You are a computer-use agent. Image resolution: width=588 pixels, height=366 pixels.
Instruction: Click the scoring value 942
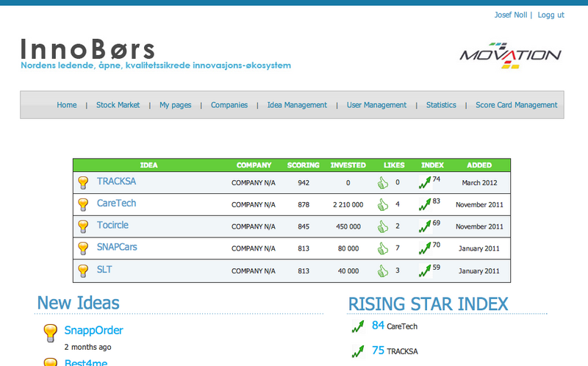pos(304,183)
